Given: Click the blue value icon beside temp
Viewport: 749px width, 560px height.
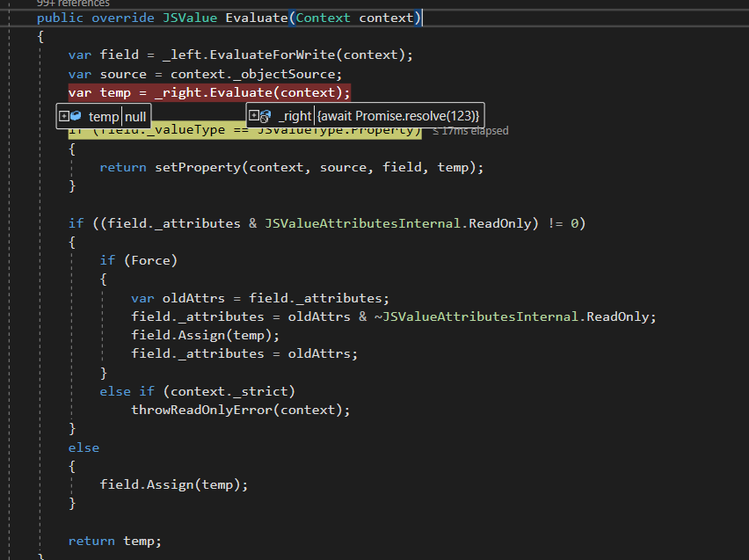Looking at the screenshot, I should 76,115.
